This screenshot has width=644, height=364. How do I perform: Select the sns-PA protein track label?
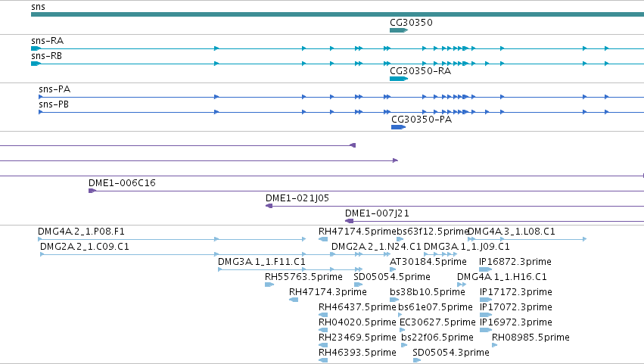54,89
